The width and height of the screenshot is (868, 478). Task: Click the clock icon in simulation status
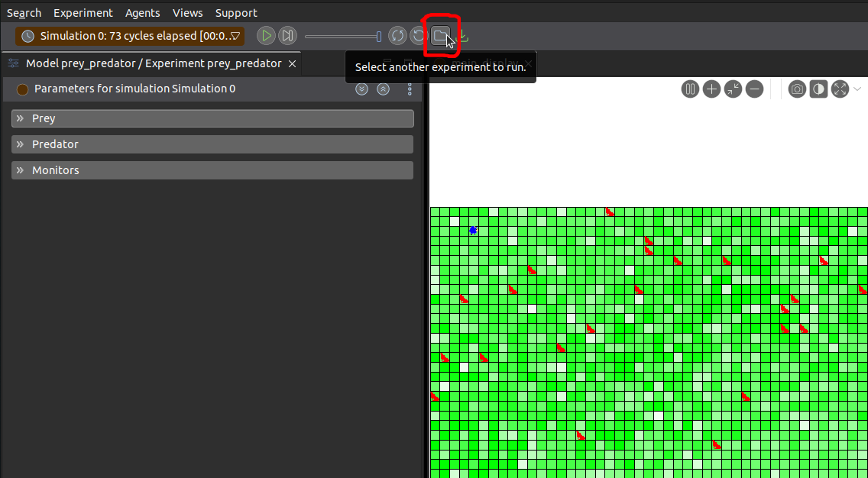[x=28, y=36]
